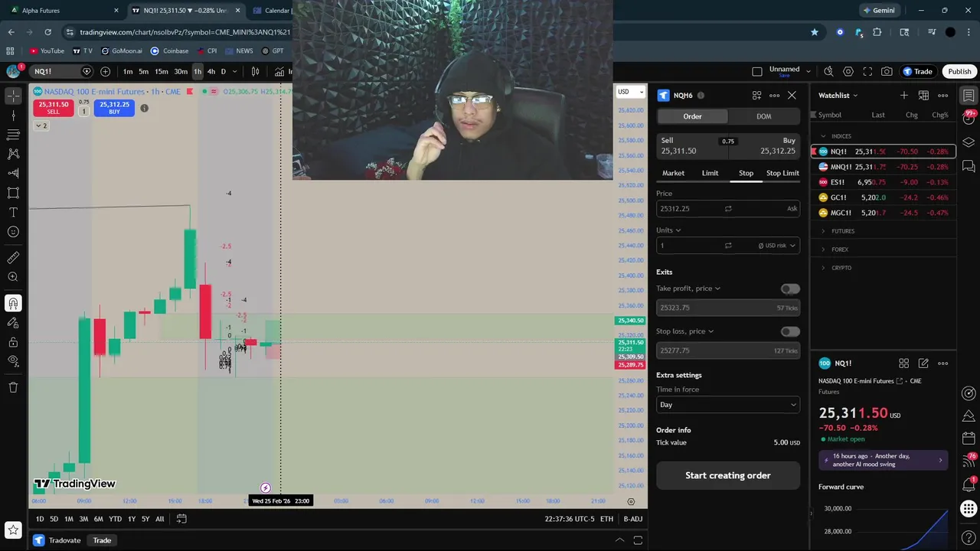Open object tree layers icon

click(x=969, y=142)
